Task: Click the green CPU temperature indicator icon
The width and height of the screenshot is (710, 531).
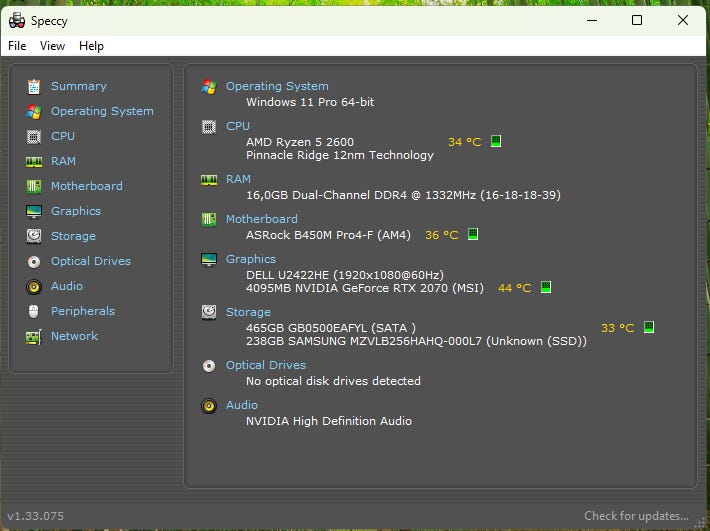Action: [496, 141]
